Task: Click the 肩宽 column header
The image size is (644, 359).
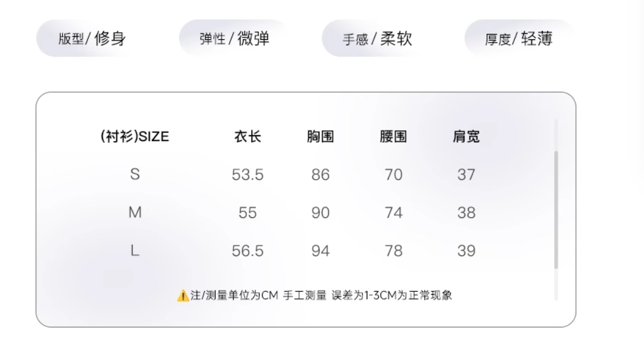Action: (466, 137)
